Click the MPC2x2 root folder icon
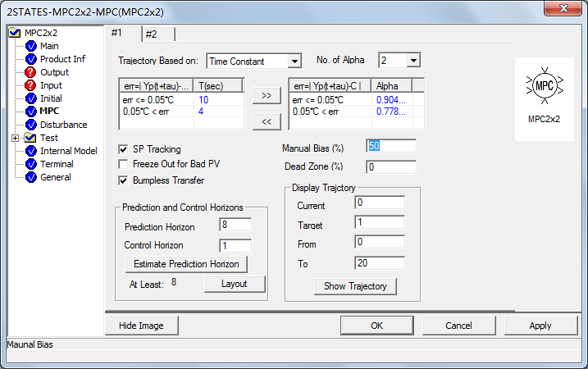The image size is (588, 369). tap(15, 33)
